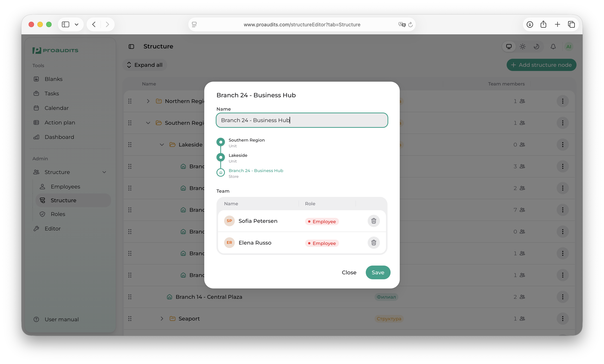Remove Elena Russo with the trash icon

coord(373,242)
